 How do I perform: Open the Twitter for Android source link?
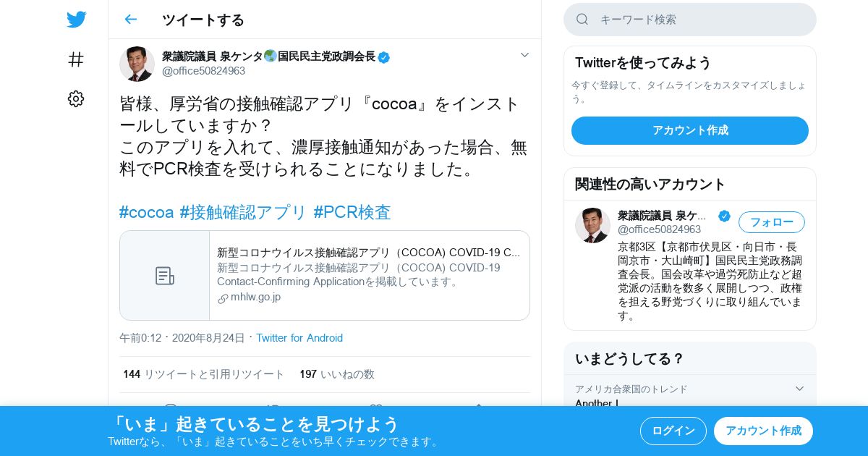tap(299, 338)
